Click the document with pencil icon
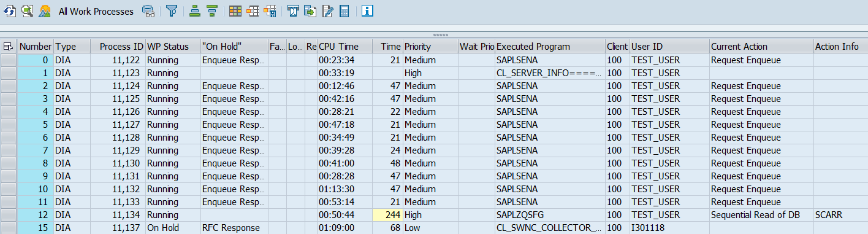The width and height of the screenshot is (868, 234). 327,11
